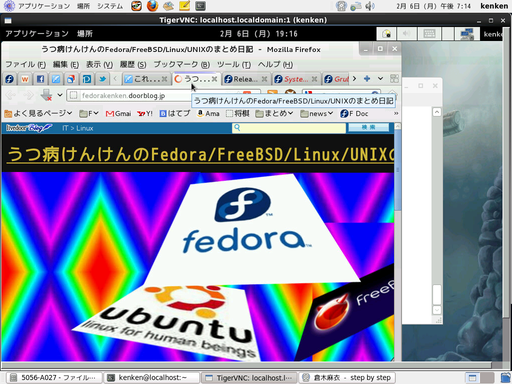Click the RSS feed icon in toolbar
This screenshot has width=512, height=384.
(x=272, y=94)
